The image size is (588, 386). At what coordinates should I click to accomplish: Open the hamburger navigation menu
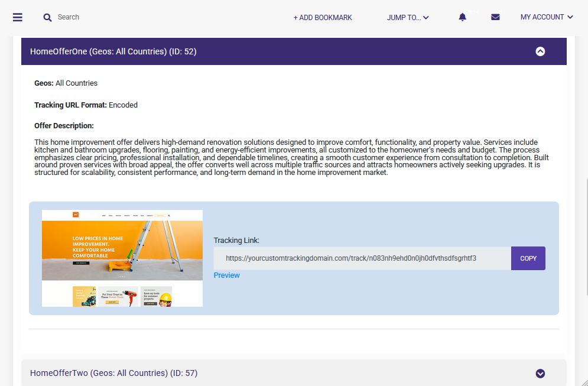pos(18,17)
